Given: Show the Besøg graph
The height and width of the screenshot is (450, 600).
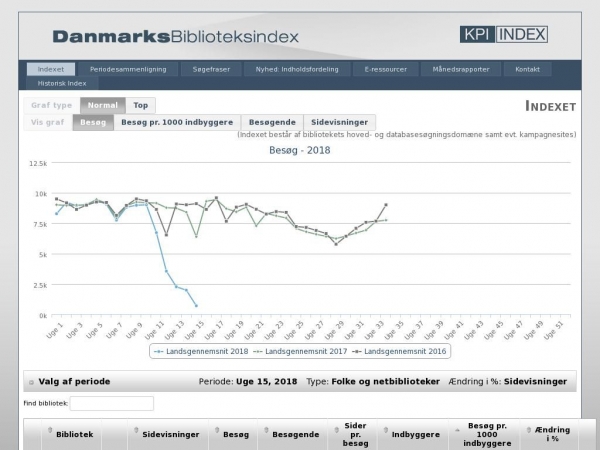Looking at the screenshot, I should click(x=93, y=122).
